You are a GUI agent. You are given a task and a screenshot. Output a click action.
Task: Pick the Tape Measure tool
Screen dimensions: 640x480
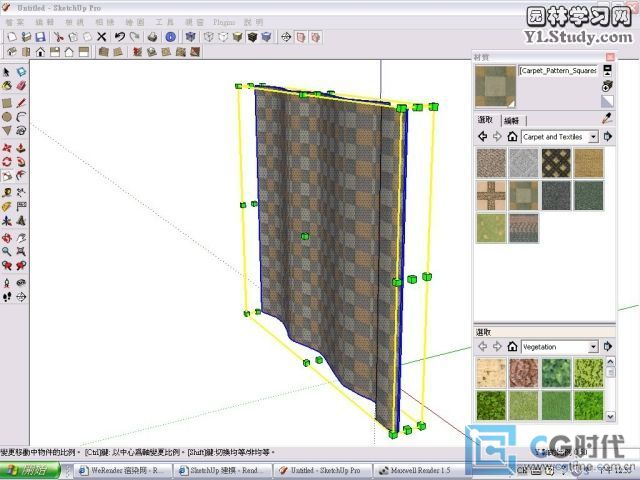tap(7, 193)
